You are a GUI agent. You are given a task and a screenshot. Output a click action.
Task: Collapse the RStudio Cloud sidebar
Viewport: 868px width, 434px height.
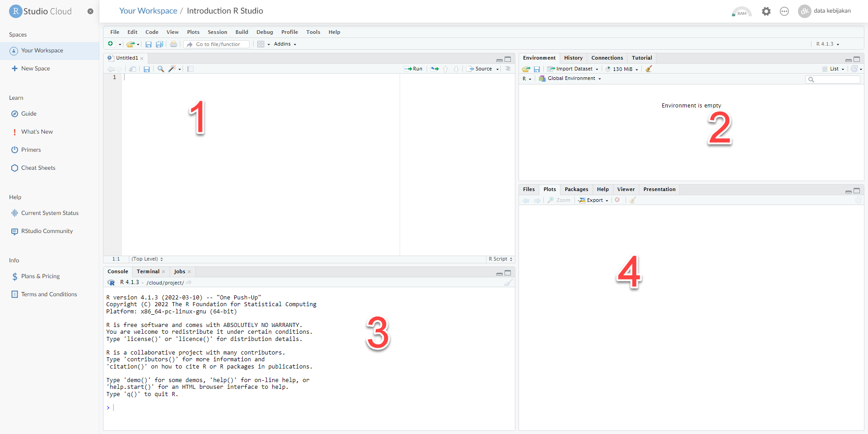90,11
